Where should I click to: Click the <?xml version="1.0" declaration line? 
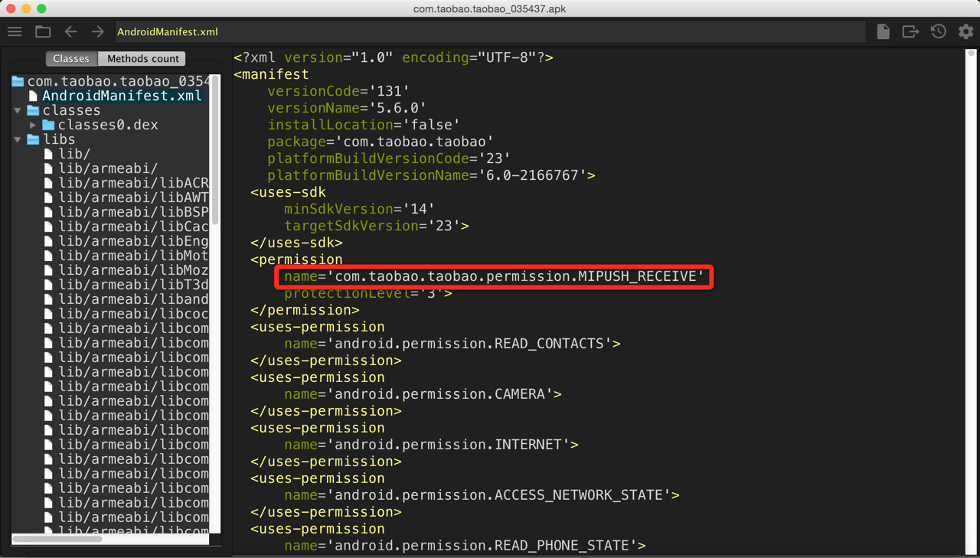pos(394,57)
